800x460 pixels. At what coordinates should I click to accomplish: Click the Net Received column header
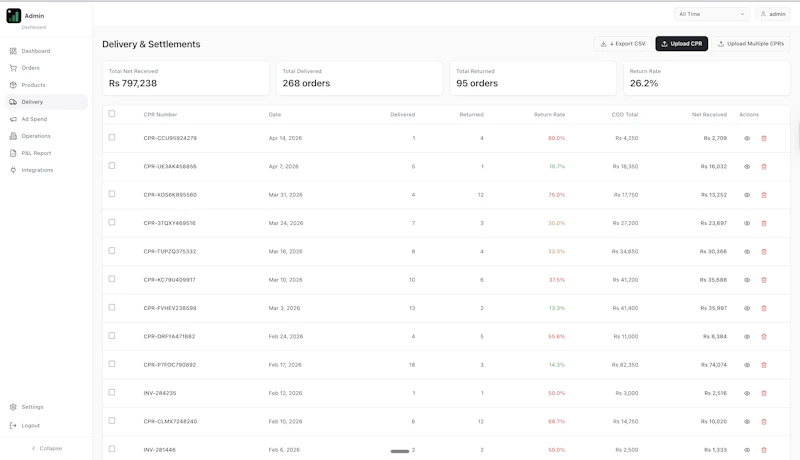(709, 115)
